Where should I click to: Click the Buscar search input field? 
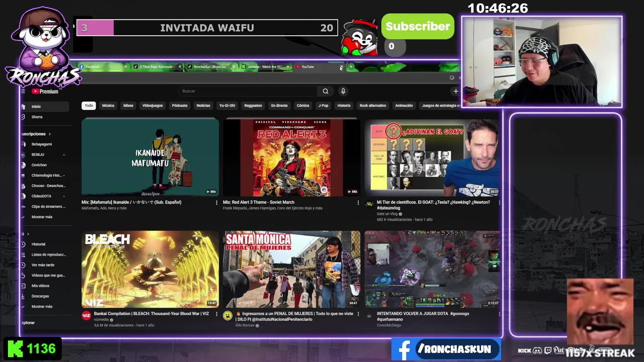248,91
